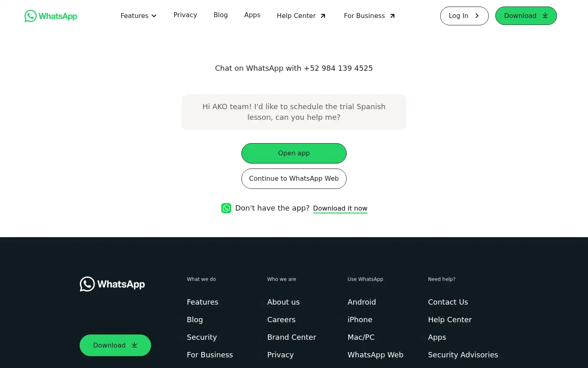The image size is (588, 368).
Task: Click the WhatsApp logo in the header
Action: 51,16
